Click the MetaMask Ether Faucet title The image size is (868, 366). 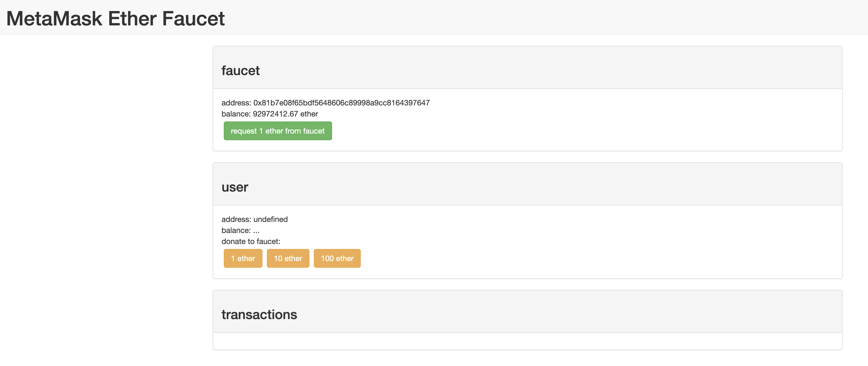115,18
